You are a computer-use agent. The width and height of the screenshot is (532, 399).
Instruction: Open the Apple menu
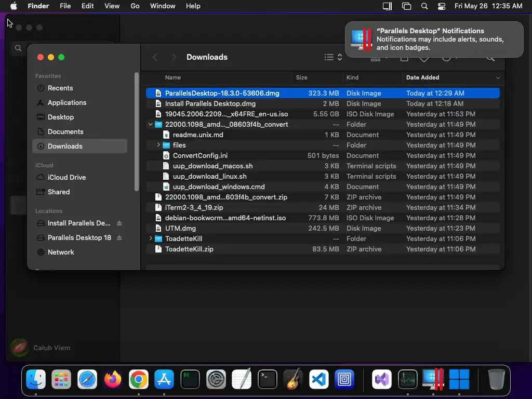tap(14, 6)
